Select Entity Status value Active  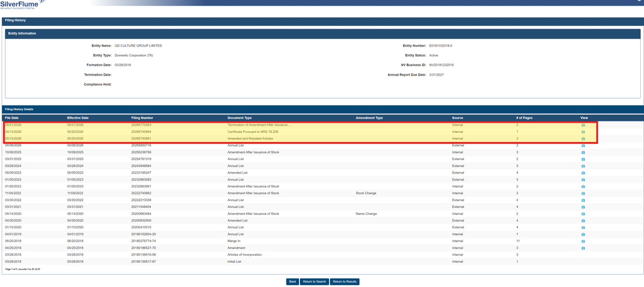(434, 55)
